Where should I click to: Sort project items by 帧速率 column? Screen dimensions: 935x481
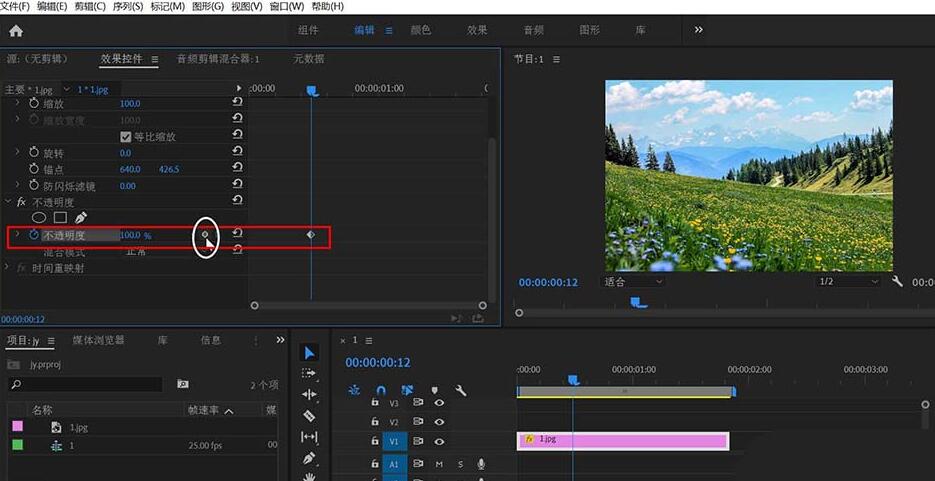pos(203,410)
